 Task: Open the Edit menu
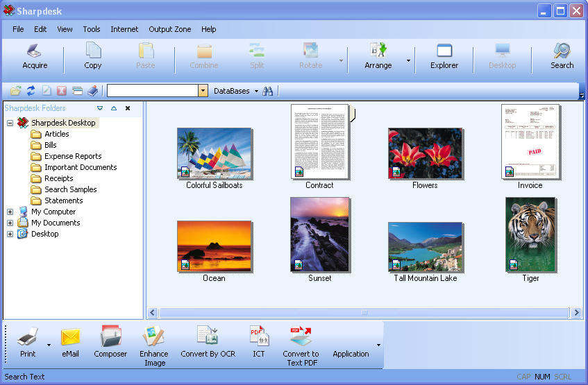(40, 29)
